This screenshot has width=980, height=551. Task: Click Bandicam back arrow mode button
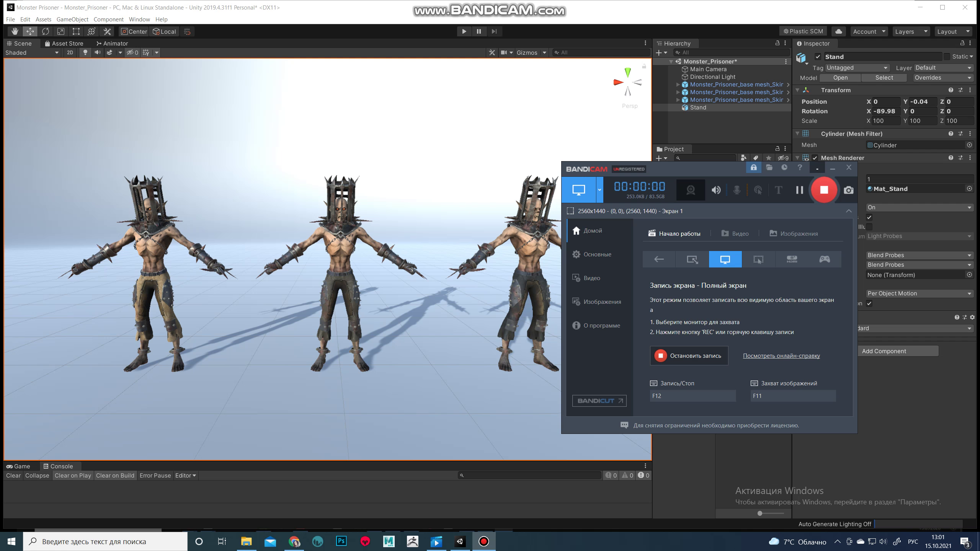pos(659,259)
